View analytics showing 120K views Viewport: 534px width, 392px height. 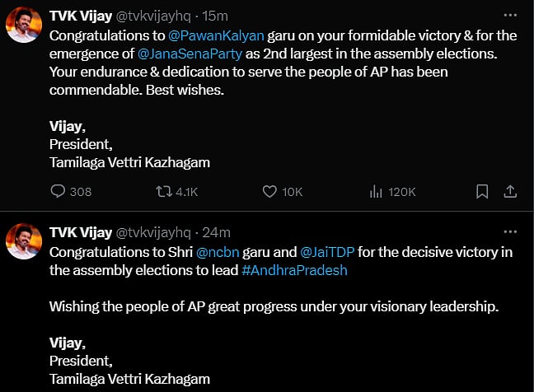[376, 192]
